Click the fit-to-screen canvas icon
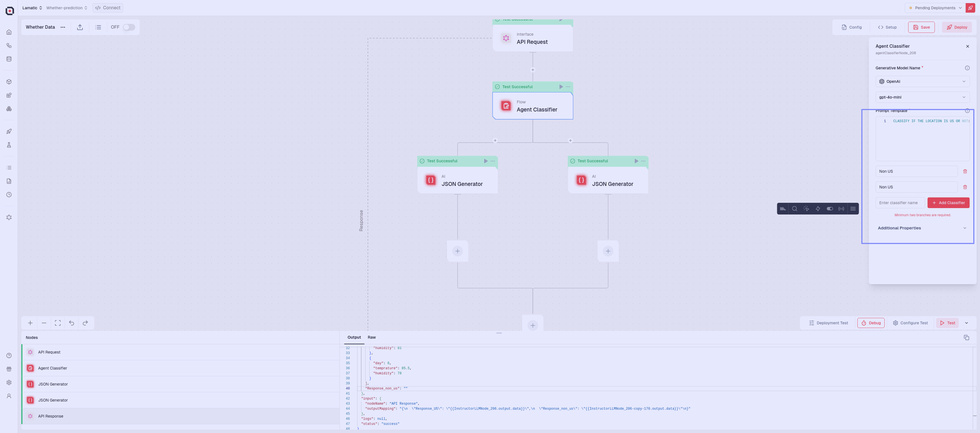The image size is (980, 433). (58, 323)
